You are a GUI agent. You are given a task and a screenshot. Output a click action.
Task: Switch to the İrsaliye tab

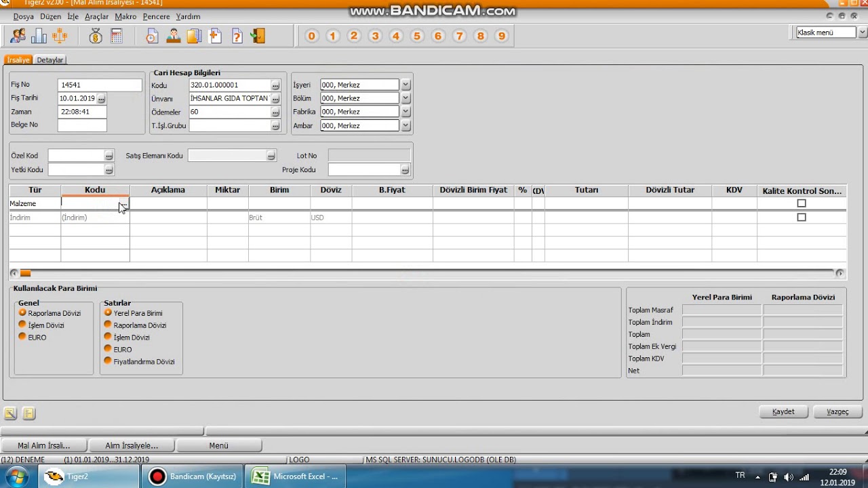(x=18, y=60)
